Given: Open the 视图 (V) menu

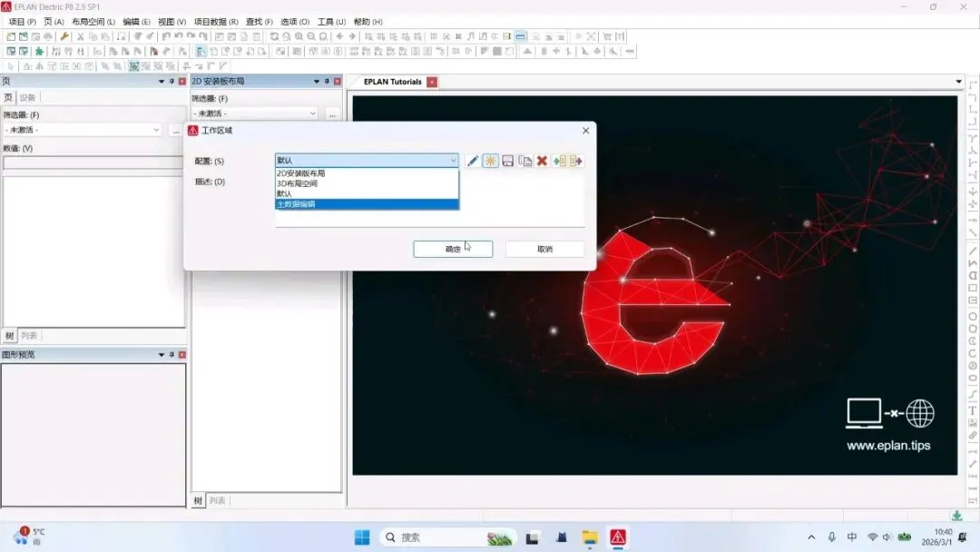Looking at the screenshot, I should 171,22.
